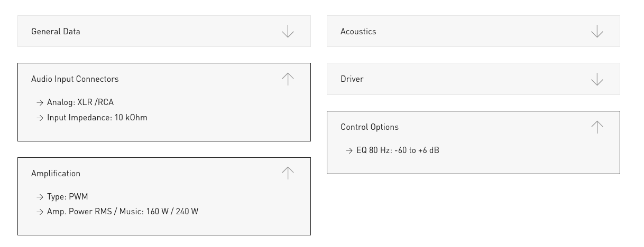
Task: Click the Input Impedance: 10 kOhm line
Action: [x=97, y=118]
